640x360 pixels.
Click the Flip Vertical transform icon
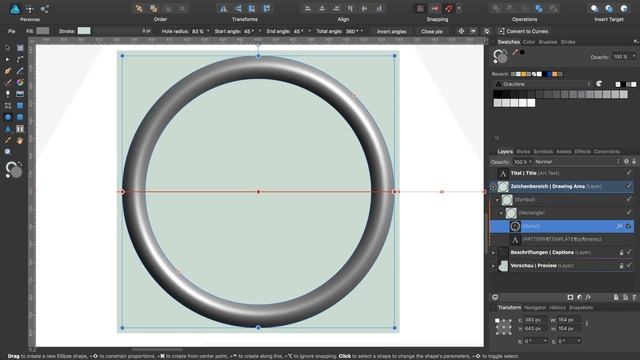coord(238,9)
